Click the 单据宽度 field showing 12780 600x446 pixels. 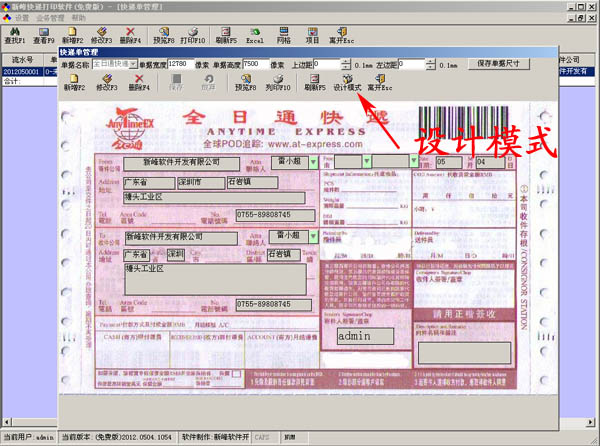[180, 64]
